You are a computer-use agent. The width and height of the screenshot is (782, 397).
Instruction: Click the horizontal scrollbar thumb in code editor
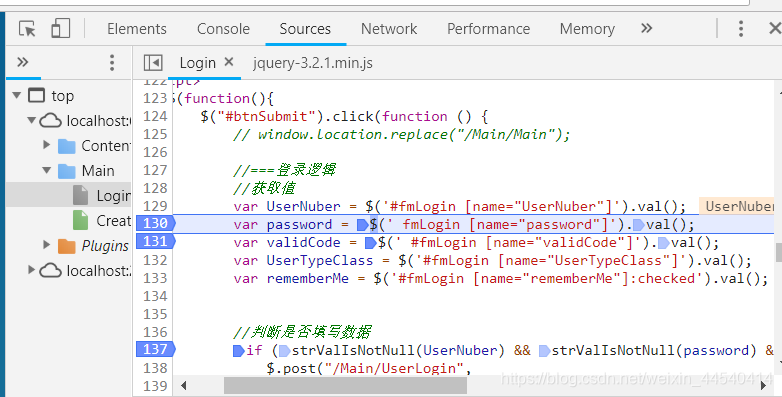(x=345, y=385)
